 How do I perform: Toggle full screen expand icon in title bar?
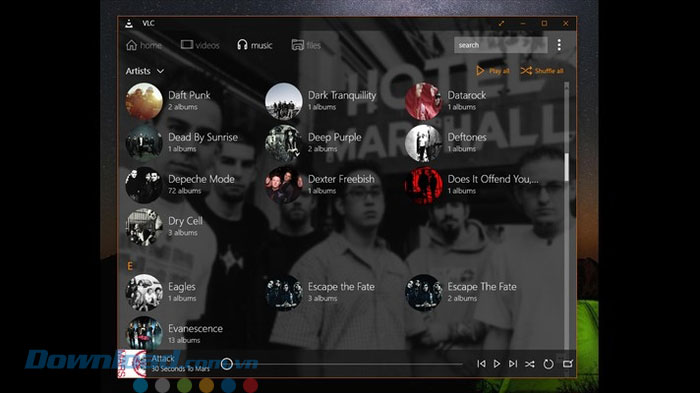(x=501, y=23)
